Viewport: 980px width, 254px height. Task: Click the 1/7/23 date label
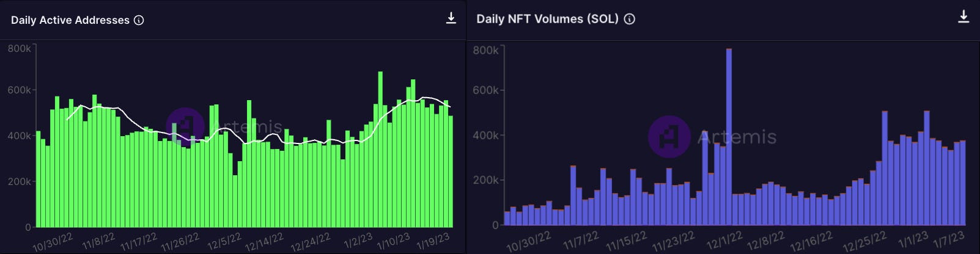tap(949, 239)
